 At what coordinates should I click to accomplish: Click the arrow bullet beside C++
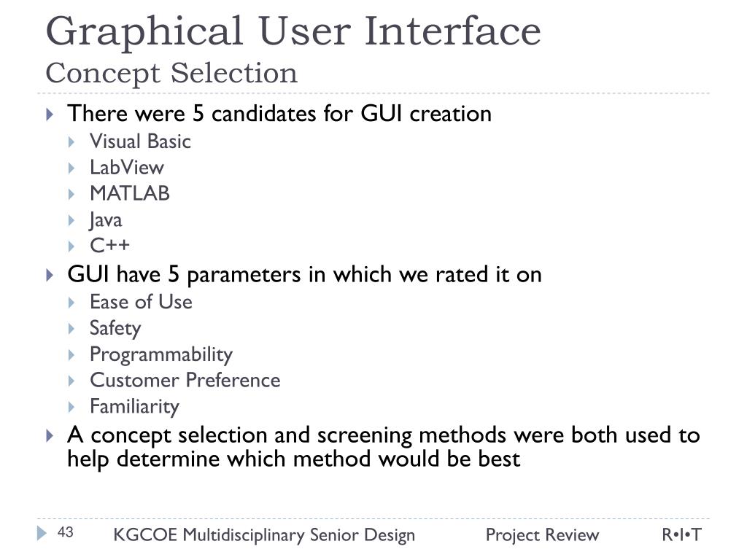click(72, 246)
